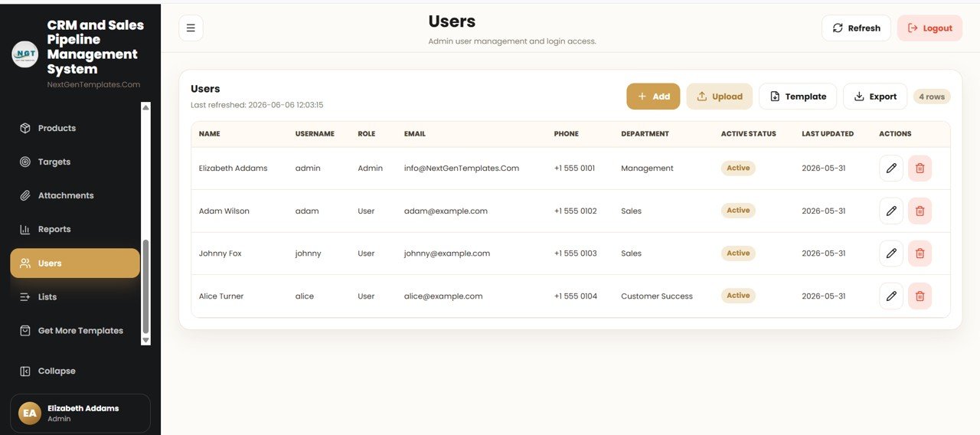Viewport: 980px width, 435px height.
Task: Click the shopping bag icon for templates
Action: (x=25, y=330)
